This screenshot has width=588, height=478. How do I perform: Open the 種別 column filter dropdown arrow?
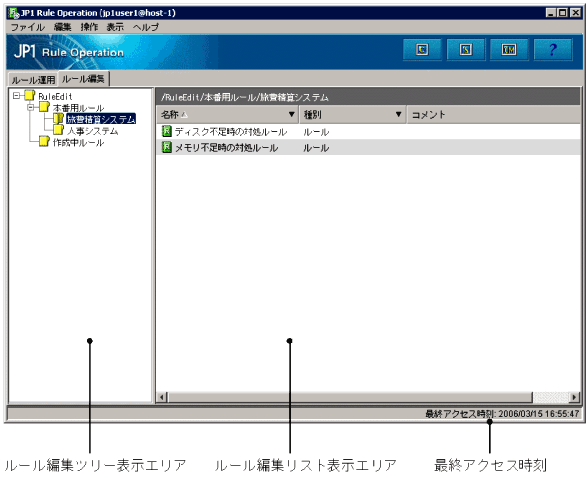click(399, 114)
